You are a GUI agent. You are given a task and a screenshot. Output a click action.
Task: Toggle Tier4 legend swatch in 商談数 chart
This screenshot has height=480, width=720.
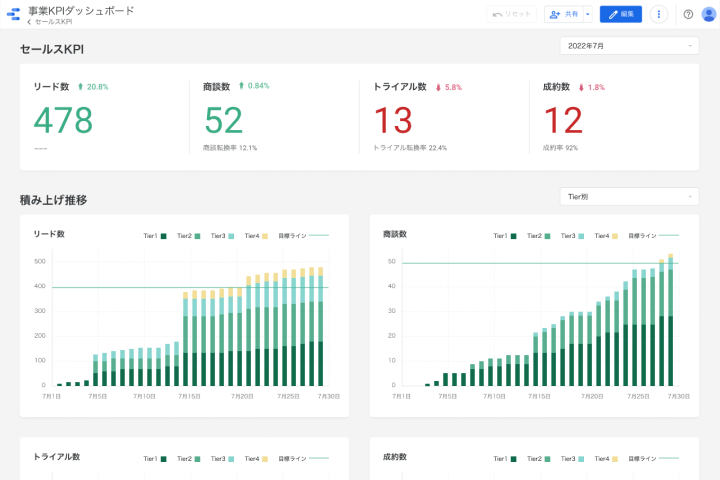[x=613, y=236]
